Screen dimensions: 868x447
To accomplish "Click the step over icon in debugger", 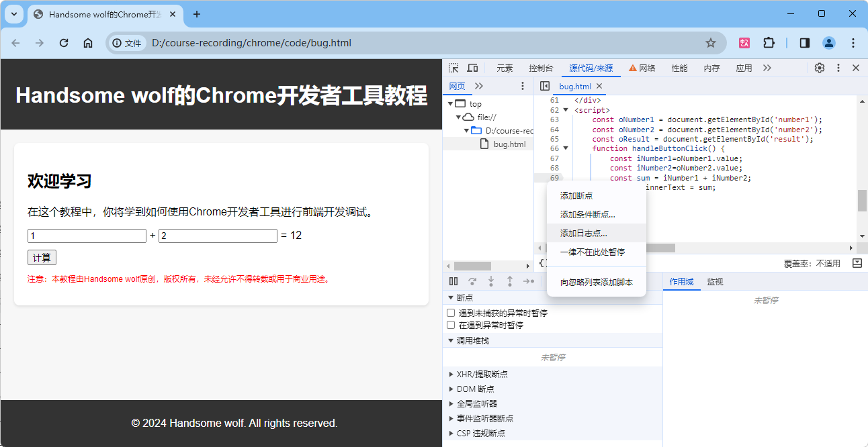I will 472,281.
